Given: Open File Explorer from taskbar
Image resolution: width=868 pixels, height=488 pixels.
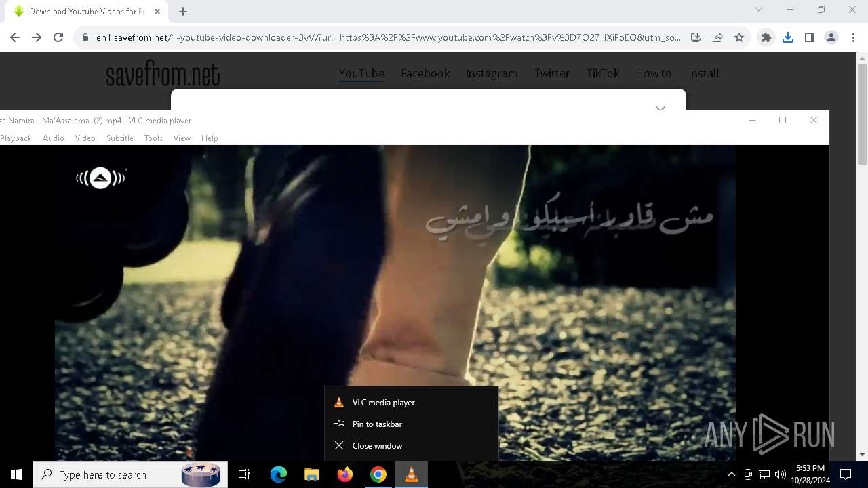Looking at the screenshot, I should pyautogui.click(x=311, y=474).
